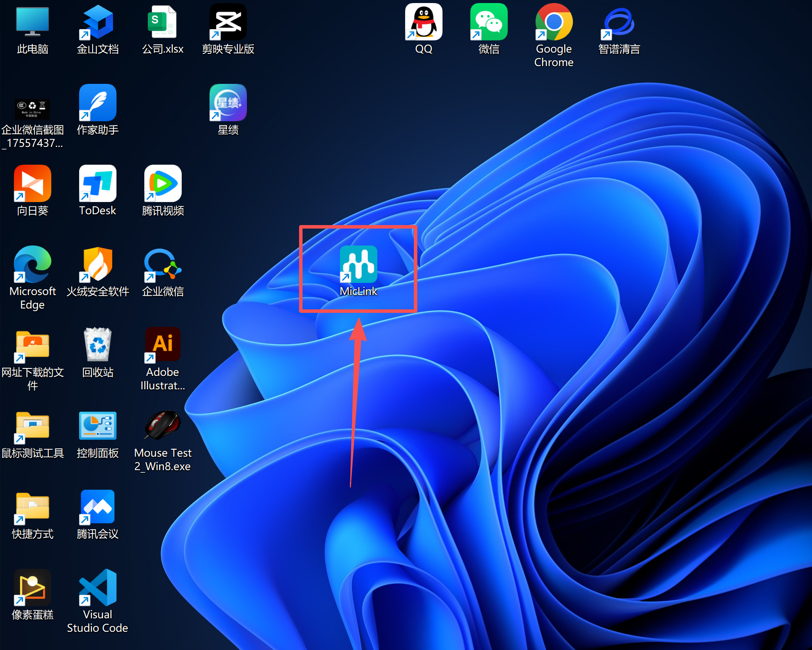Click the 向日葵 shortcut icon
Image resolution: width=812 pixels, height=650 pixels.
33,184
